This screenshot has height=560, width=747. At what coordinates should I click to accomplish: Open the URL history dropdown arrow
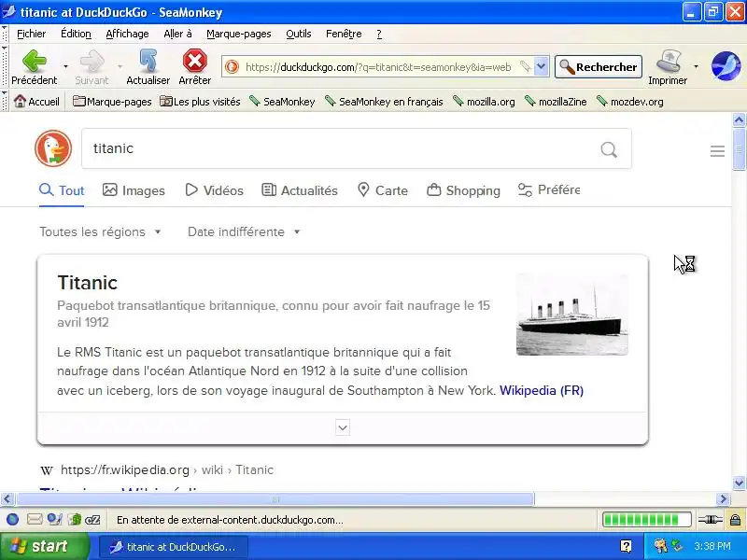pos(542,66)
